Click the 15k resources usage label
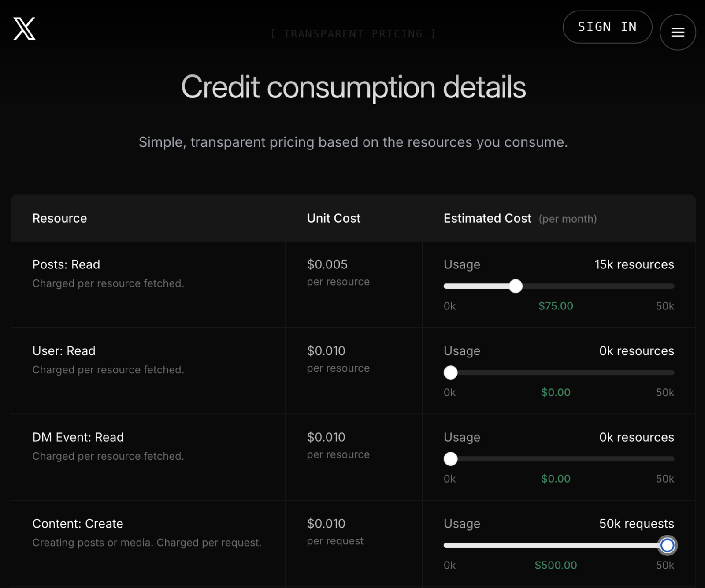 [634, 264]
